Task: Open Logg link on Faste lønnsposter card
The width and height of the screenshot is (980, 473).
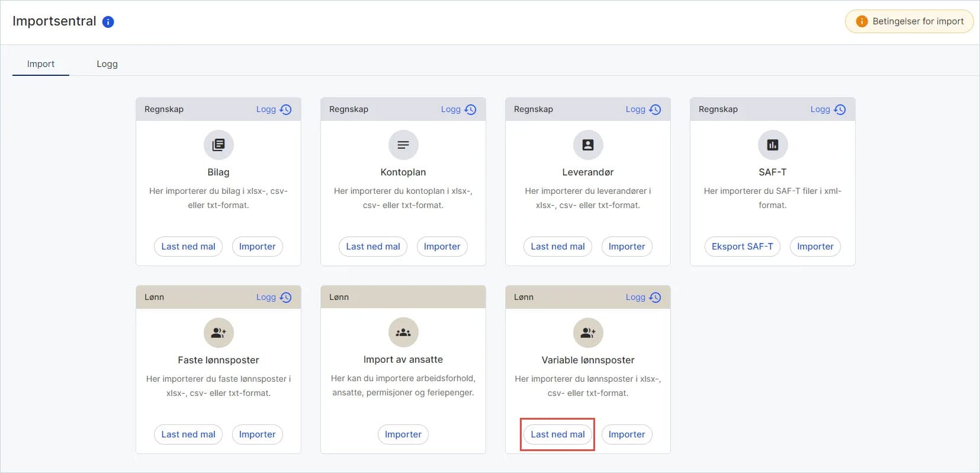Action: point(266,297)
